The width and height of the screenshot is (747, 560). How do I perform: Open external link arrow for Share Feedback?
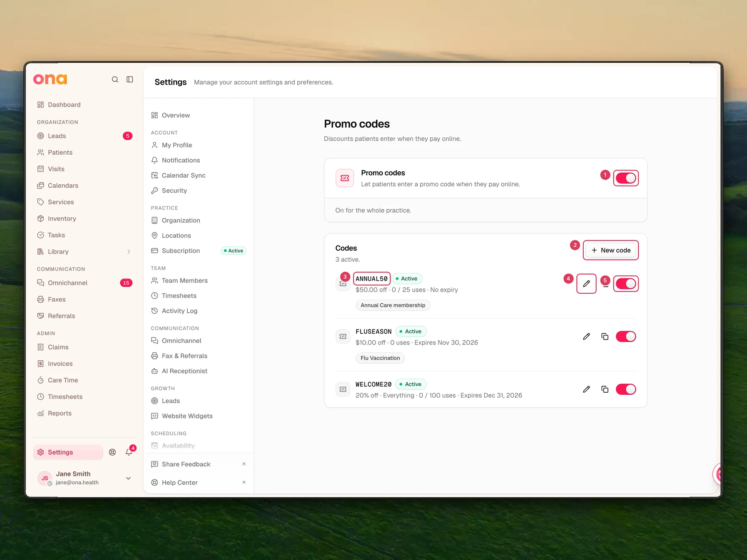(244, 464)
